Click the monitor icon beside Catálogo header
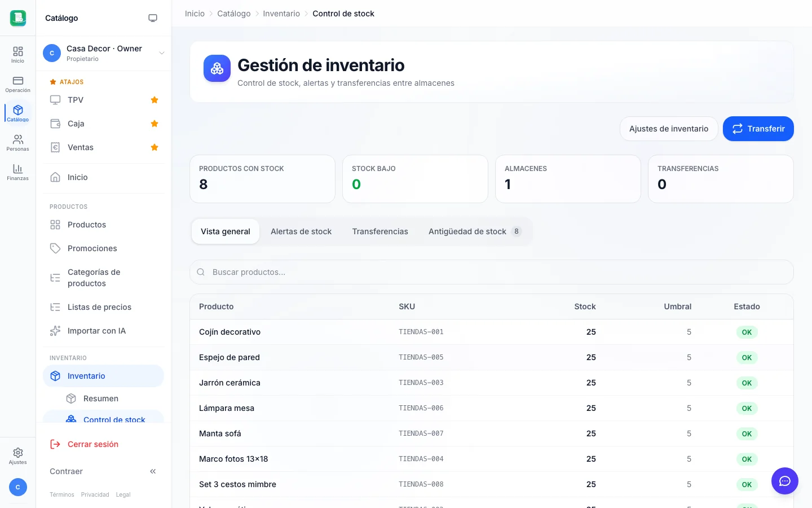This screenshot has width=812, height=508. (153, 18)
